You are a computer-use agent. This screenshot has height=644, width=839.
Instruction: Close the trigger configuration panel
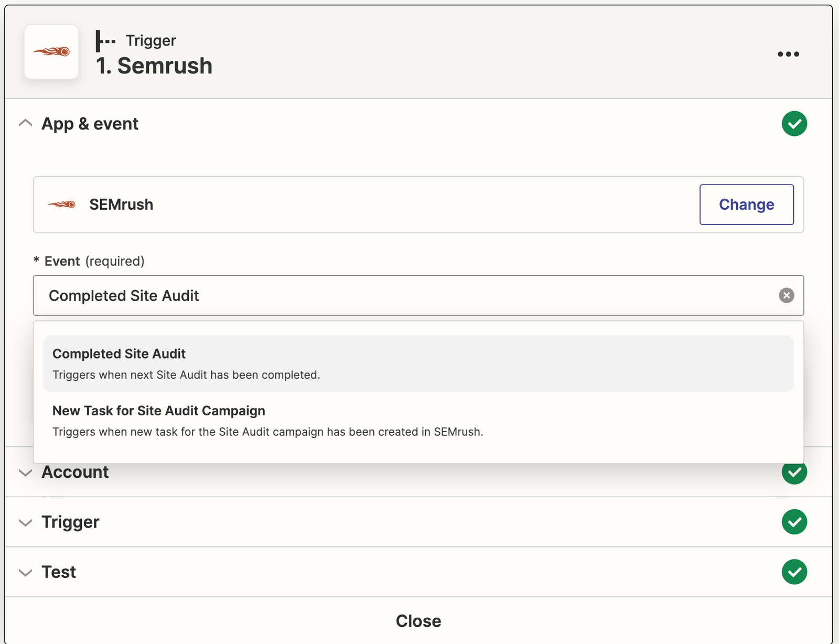pyautogui.click(x=418, y=620)
